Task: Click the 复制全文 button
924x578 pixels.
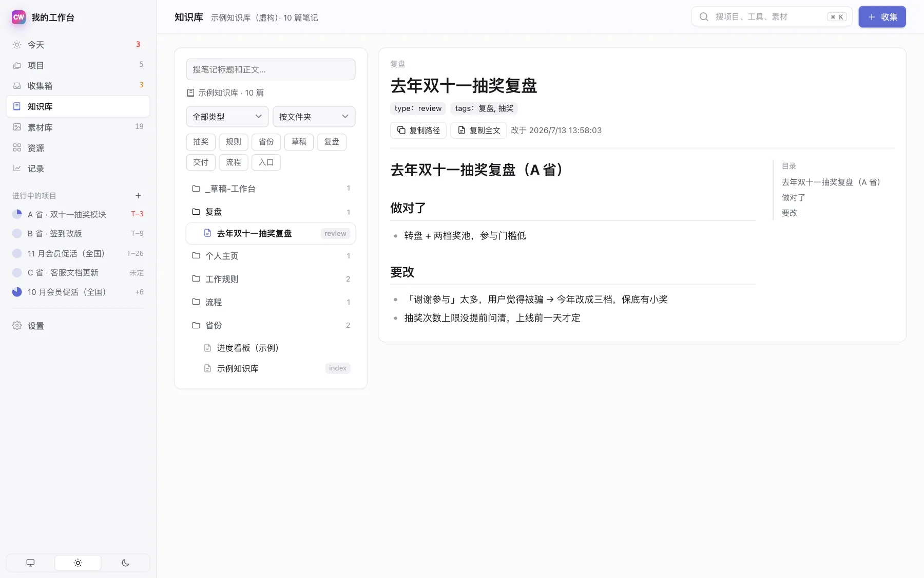Action: (x=478, y=130)
